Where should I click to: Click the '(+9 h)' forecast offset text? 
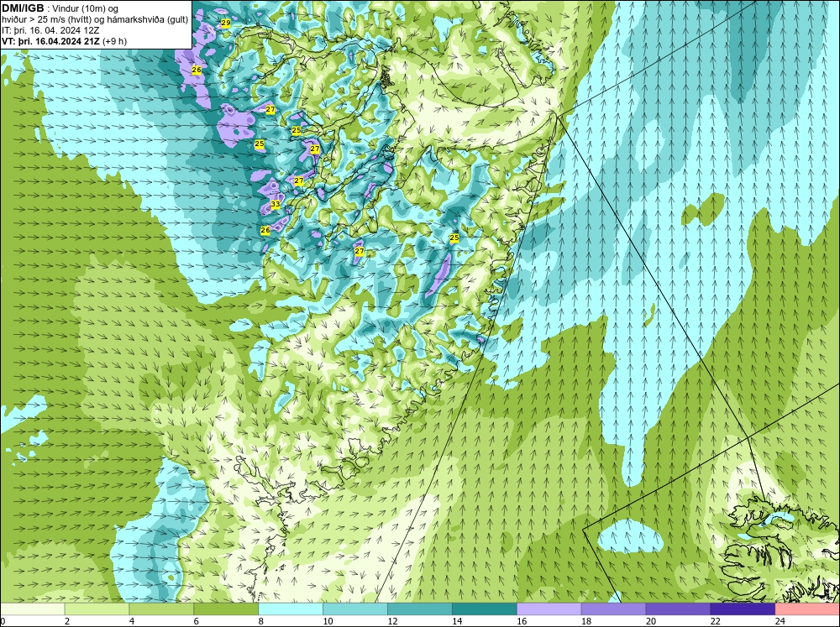[114, 41]
